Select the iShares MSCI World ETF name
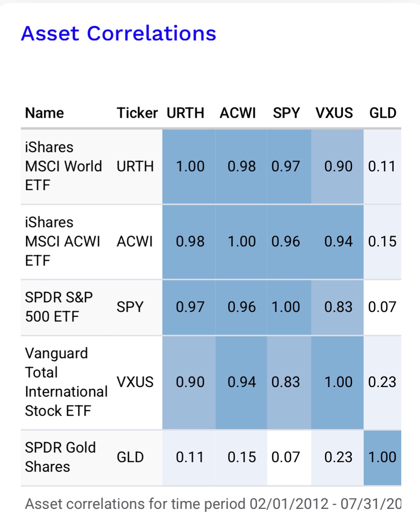 pyautogui.click(x=63, y=166)
